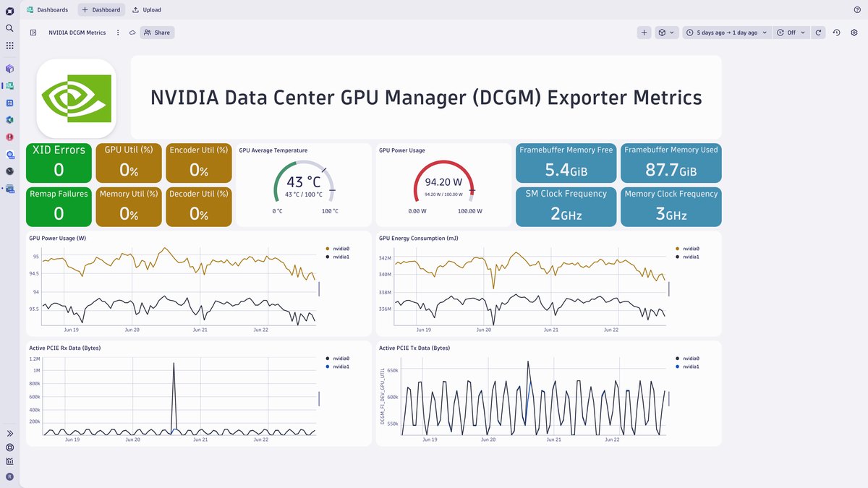
Task: Open the teal hexagon app icon in sidebar
Action: (9, 120)
